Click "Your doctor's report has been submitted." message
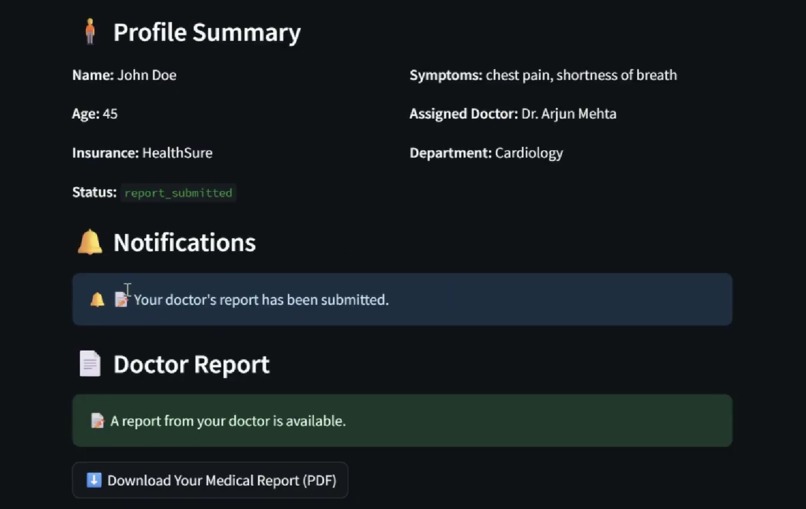Viewport: 806px width, 509px height. pyautogui.click(x=261, y=300)
